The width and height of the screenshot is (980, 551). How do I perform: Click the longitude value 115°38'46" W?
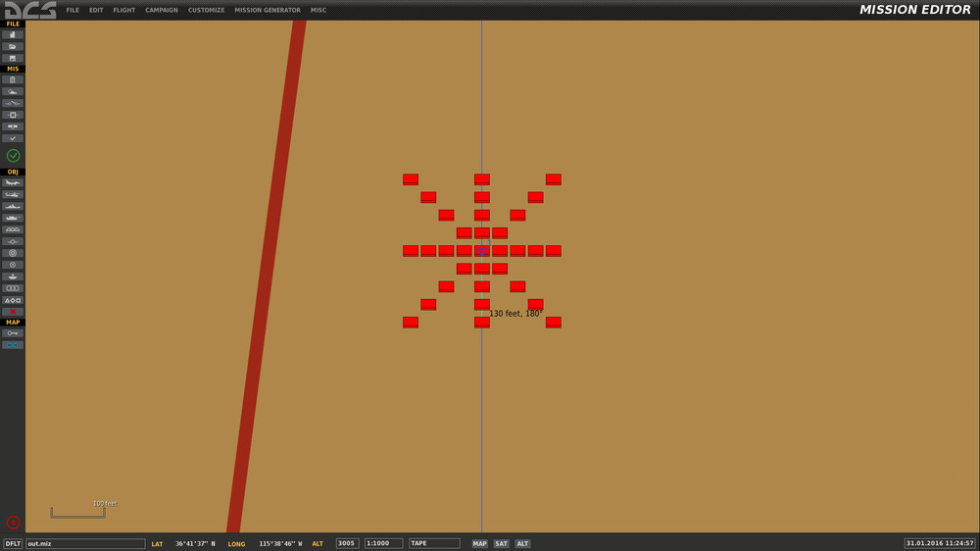[x=280, y=544]
